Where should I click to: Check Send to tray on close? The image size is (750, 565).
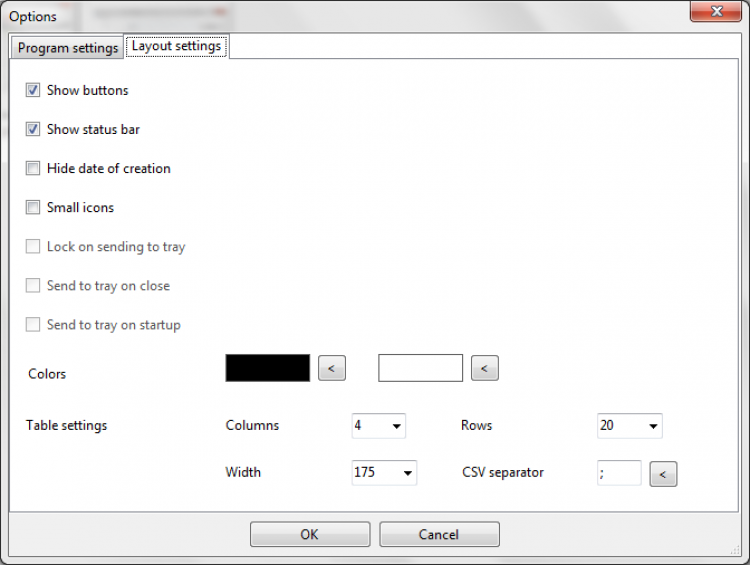33,285
